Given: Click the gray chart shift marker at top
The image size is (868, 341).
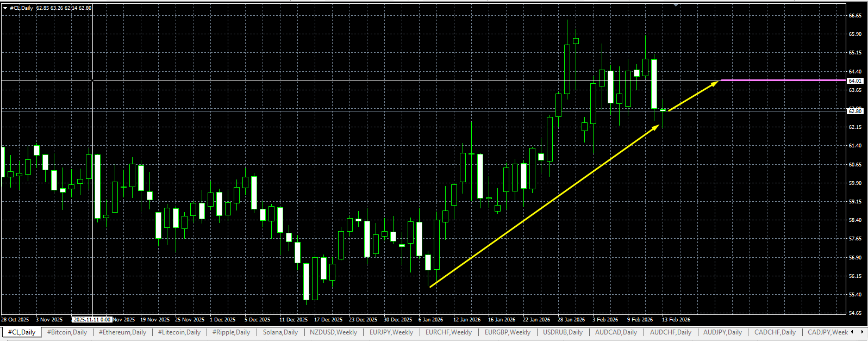Looking at the screenshot, I should (676, 5).
